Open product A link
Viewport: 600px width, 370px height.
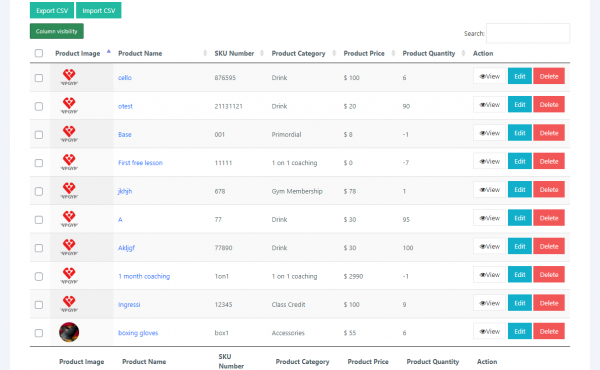pos(120,219)
